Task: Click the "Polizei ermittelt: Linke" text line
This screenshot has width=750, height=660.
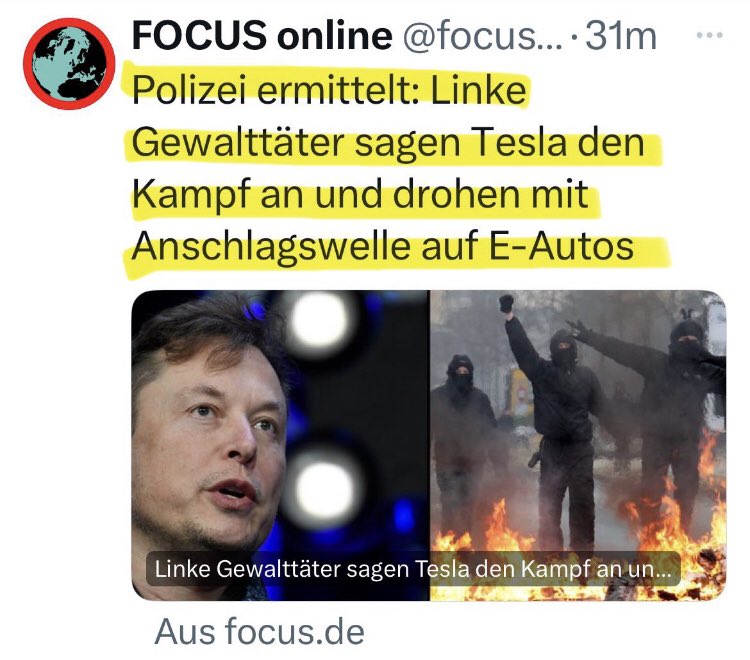Action: [x=330, y=89]
